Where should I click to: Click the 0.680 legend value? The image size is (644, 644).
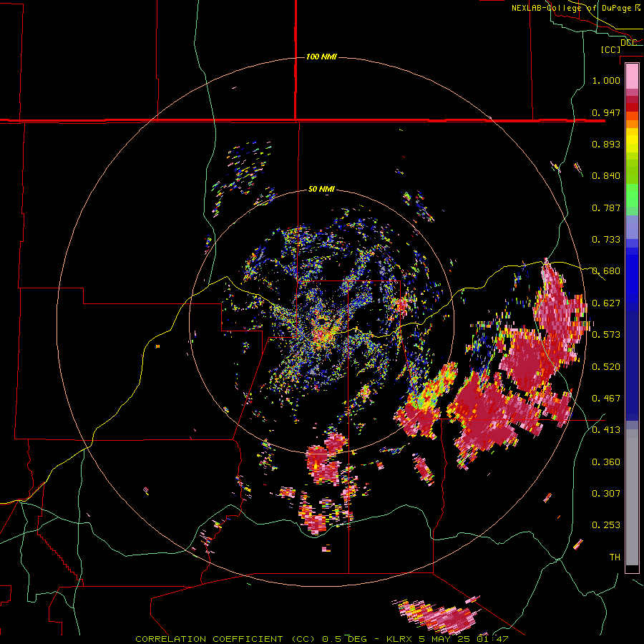click(606, 271)
